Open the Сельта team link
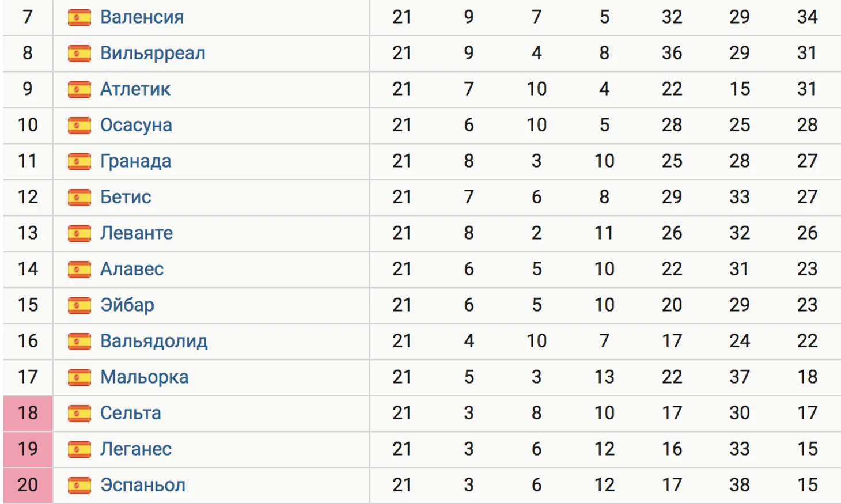Image resolution: width=841 pixels, height=504 pixels. point(131,413)
